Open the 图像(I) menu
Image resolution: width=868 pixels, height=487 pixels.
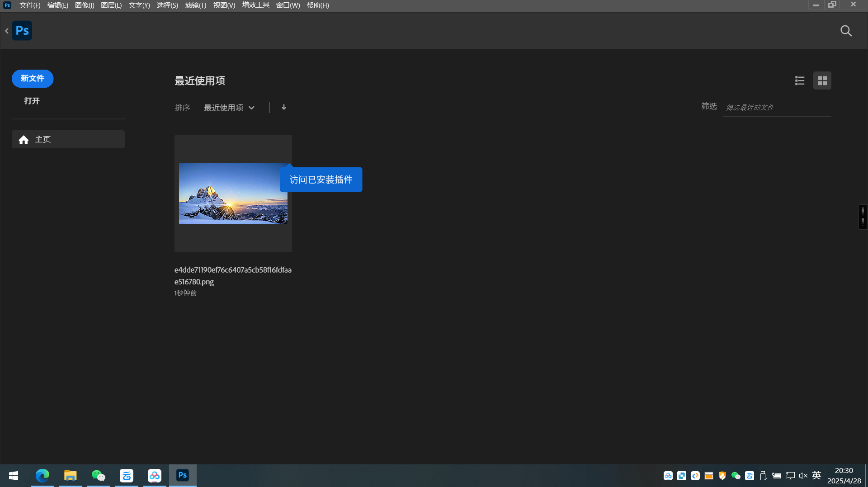tap(85, 5)
